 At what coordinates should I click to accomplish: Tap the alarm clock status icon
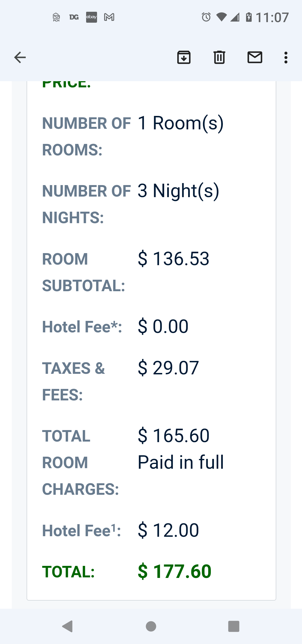[206, 17]
